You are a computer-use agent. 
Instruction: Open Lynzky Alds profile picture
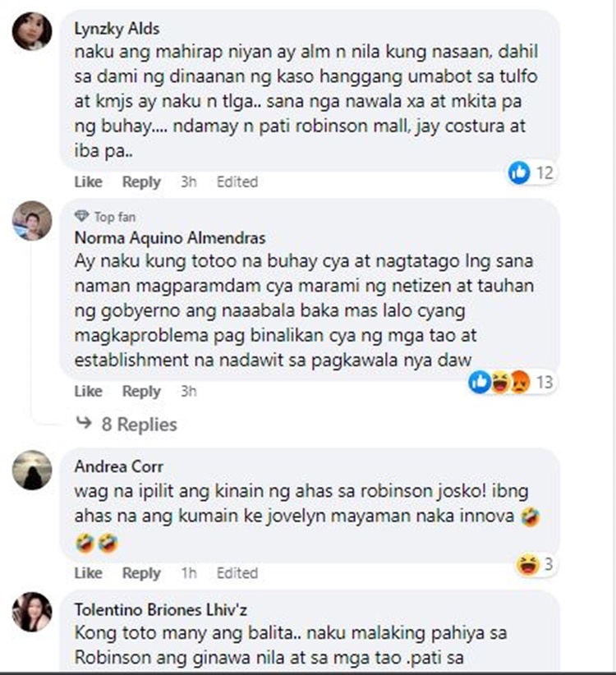[x=32, y=31]
